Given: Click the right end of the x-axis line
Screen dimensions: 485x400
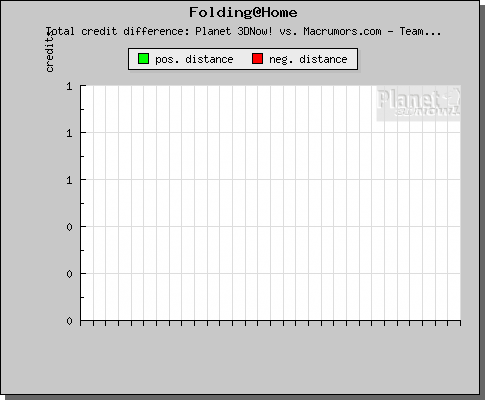Looking at the screenshot, I should (x=460, y=321).
